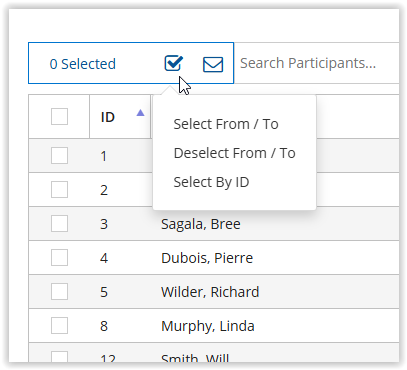
Task: Open participant Murphy, Linda
Action: pos(208,326)
